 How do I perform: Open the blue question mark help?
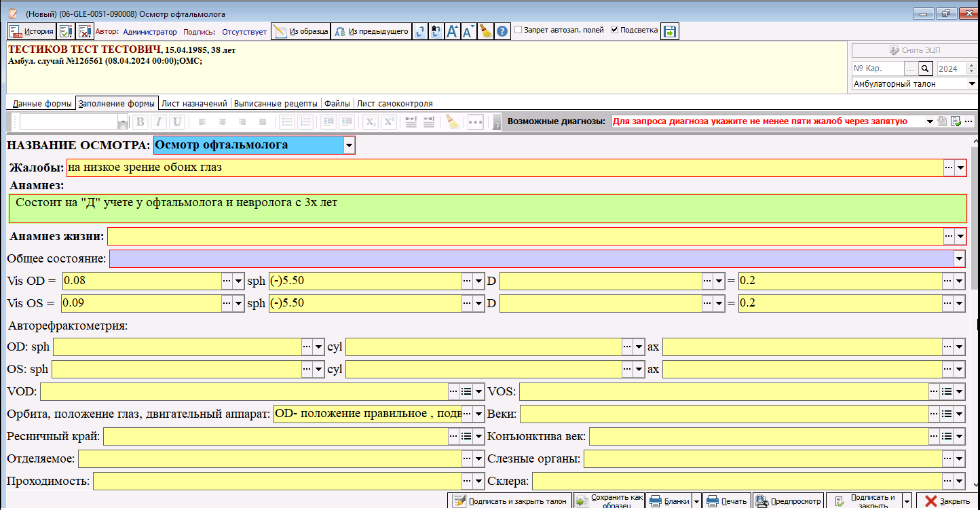(502, 31)
